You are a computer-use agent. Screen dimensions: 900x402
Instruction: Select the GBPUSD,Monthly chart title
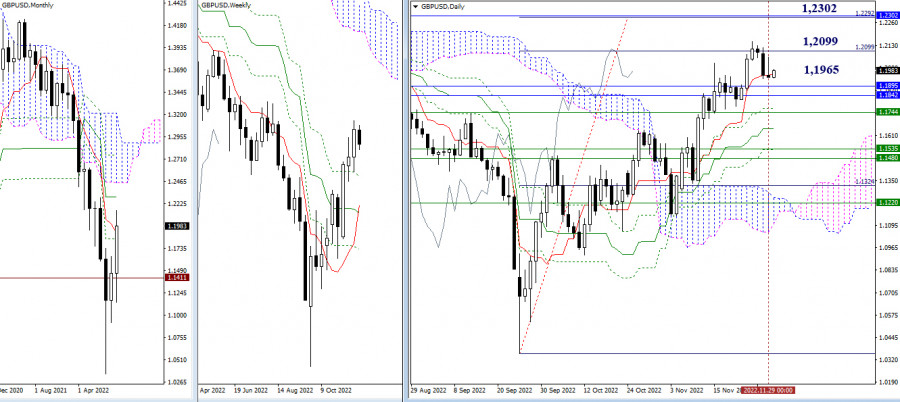tap(30, 6)
